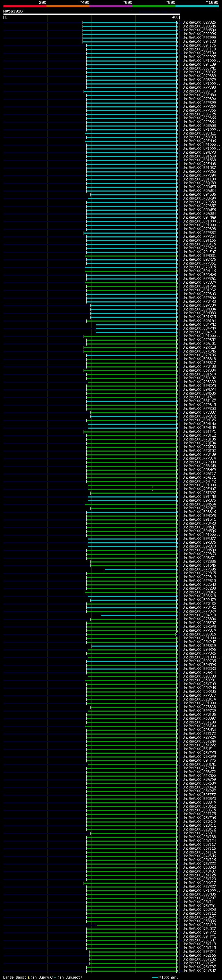Open the UniRef100_Q9FIC8 entry
The height and width of the screenshot is (980, 222).
[199, 41]
